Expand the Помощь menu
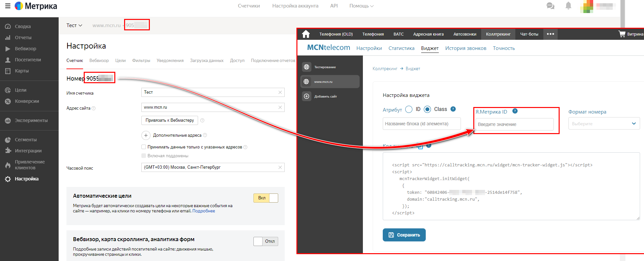 pos(361,6)
